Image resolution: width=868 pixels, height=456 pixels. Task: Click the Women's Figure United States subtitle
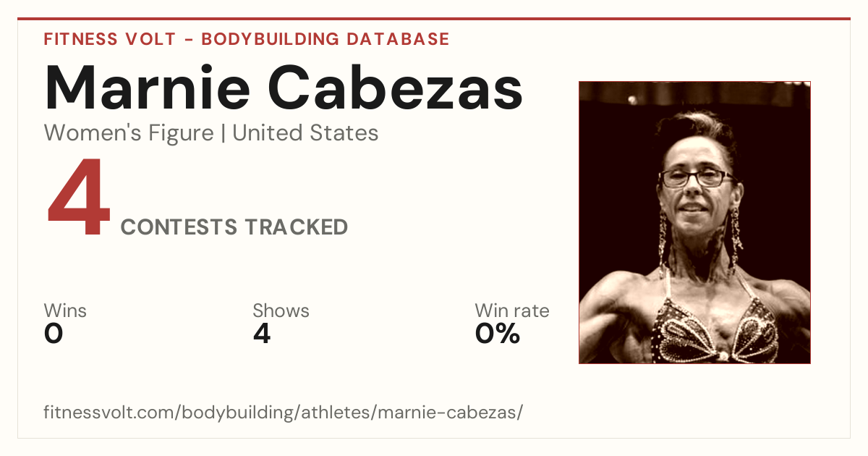[211, 133]
